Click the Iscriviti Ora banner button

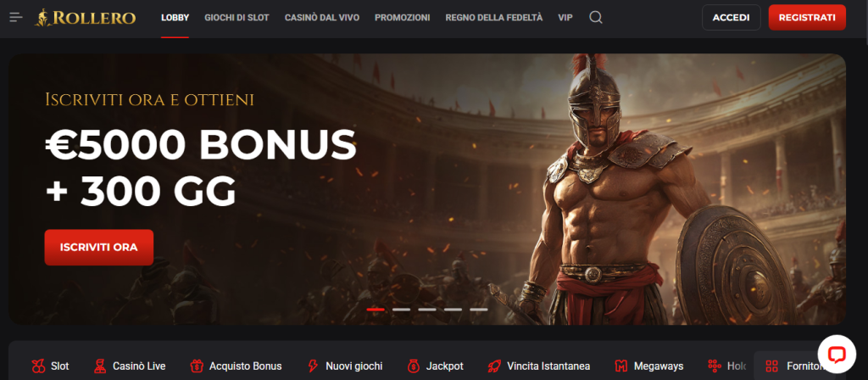(x=99, y=247)
